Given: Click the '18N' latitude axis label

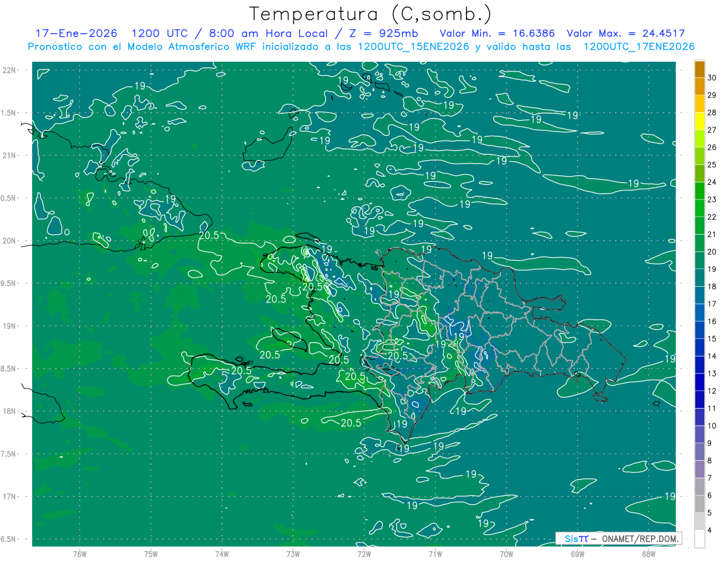Looking at the screenshot, I should coord(10,411).
